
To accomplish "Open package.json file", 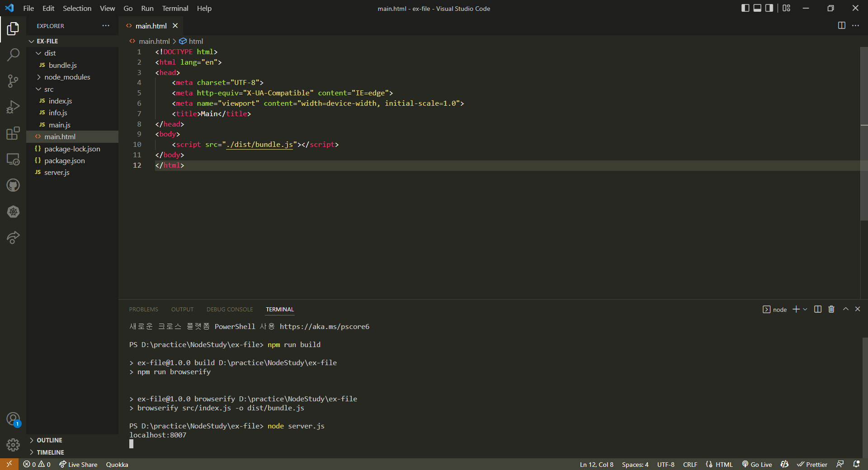I will 72,161.
